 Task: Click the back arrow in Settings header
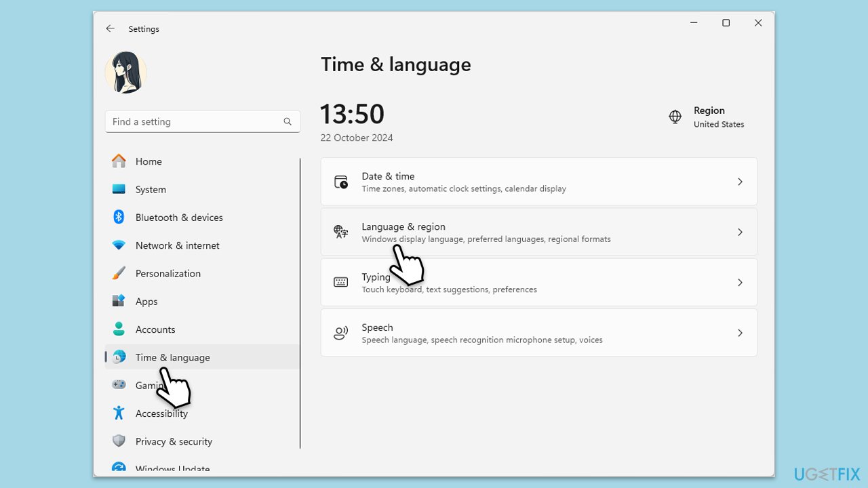(x=110, y=28)
